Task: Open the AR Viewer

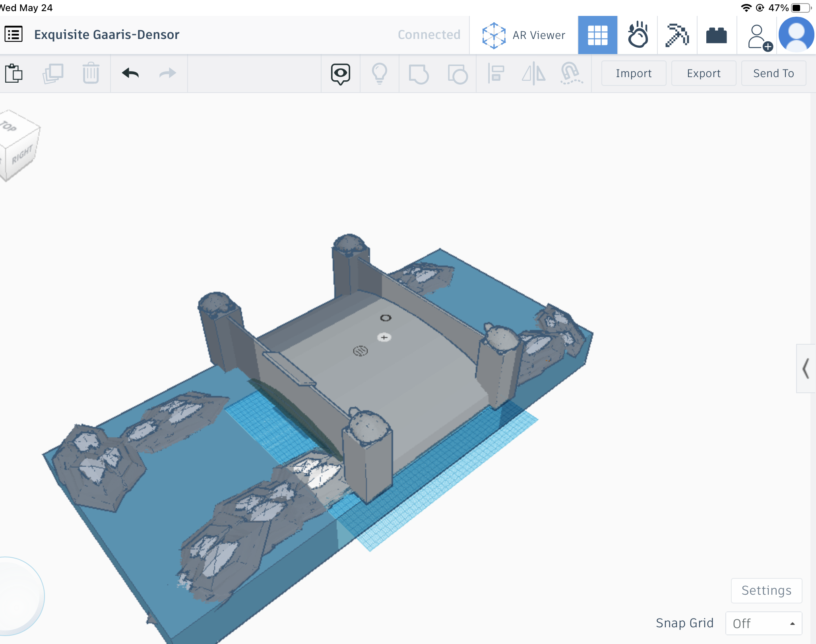Action: [x=524, y=35]
